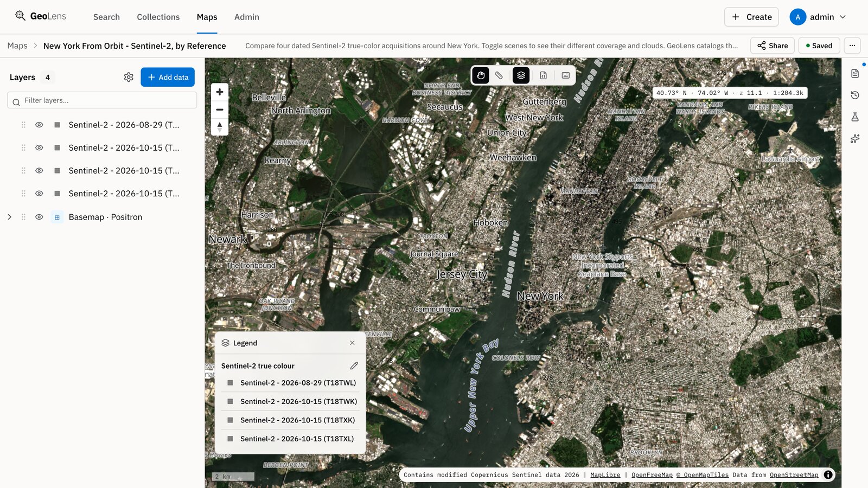Reset map bearing with compass button

click(220, 127)
